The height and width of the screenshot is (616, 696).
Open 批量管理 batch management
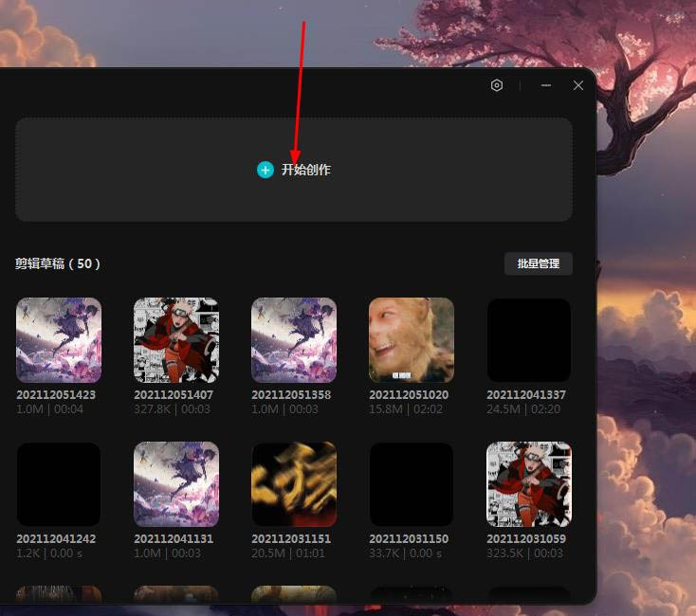(539, 263)
